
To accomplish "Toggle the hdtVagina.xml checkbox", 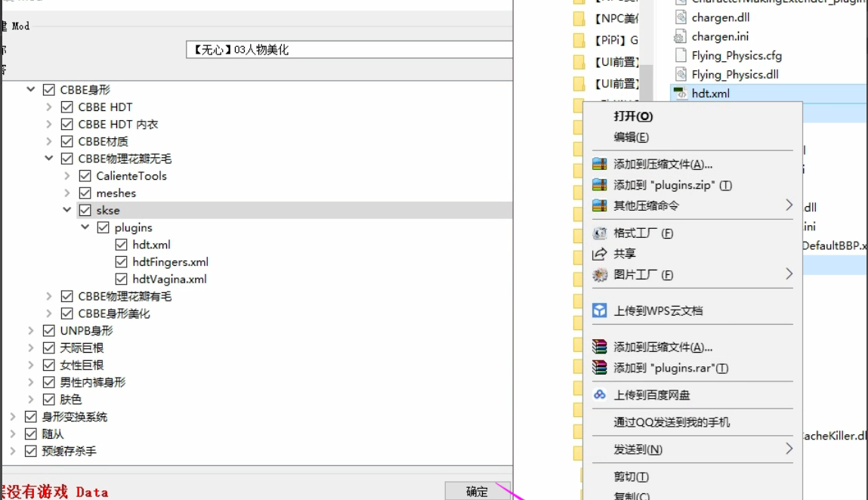I will 121,279.
